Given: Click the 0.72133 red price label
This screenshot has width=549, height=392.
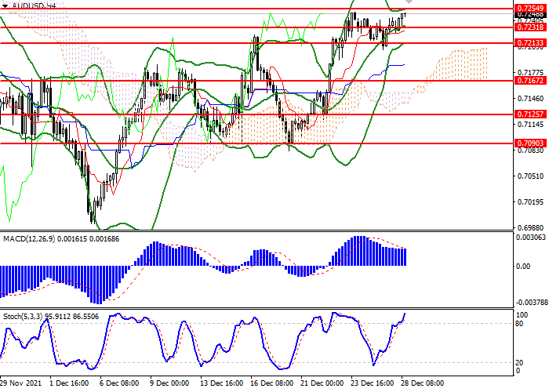Looking at the screenshot, I should [530, 43].
